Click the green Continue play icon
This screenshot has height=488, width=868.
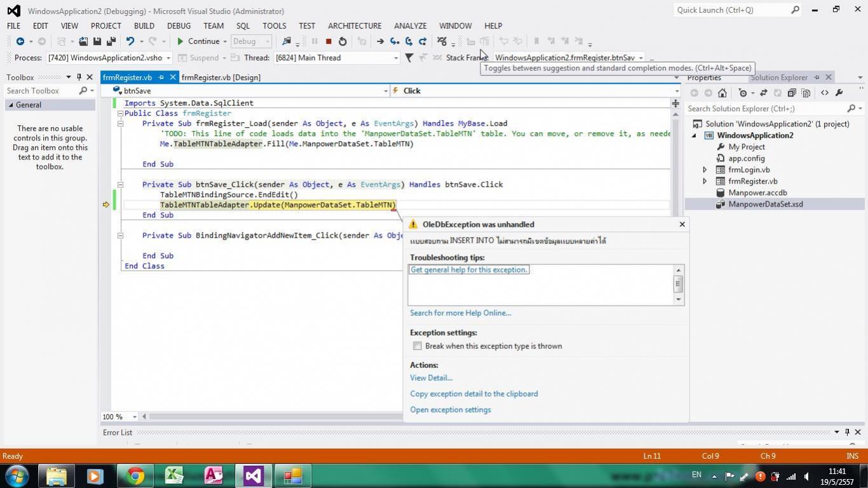180,41
